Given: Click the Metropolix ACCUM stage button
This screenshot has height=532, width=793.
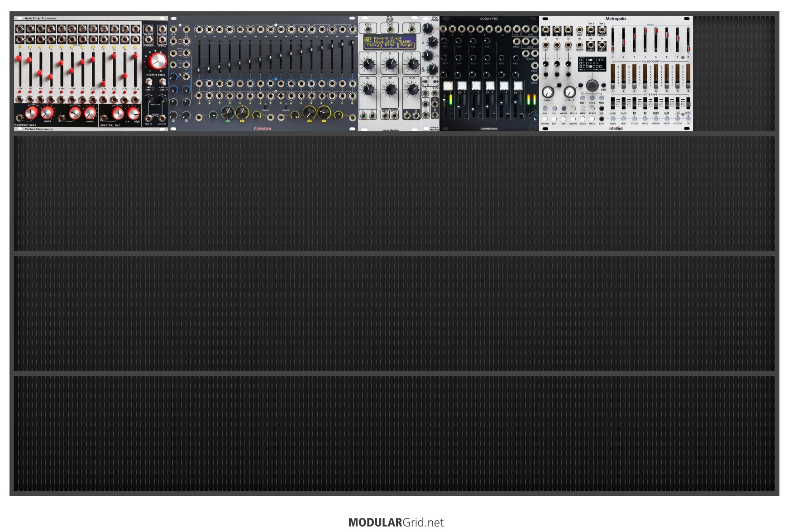Looking at the screenshot, I should click(678, 119).
